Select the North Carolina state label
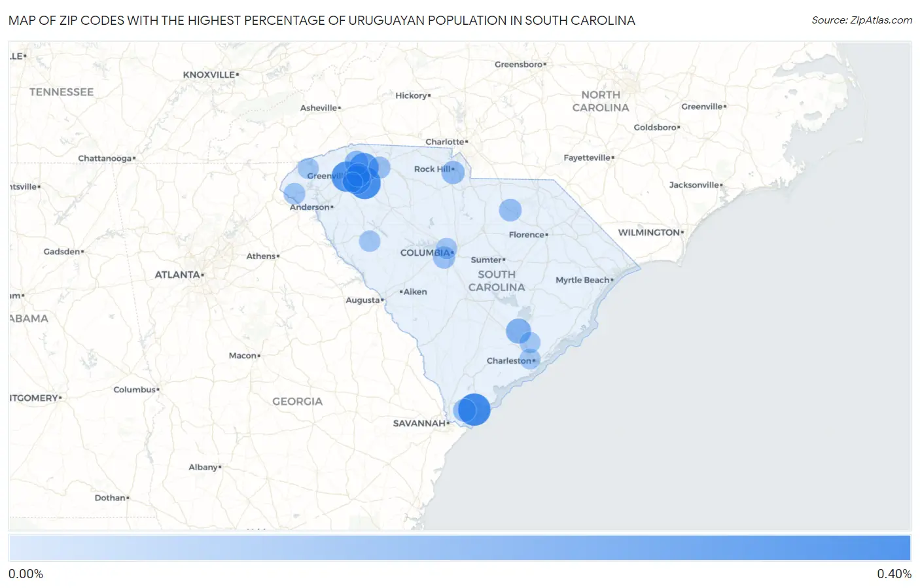Viewport: 920px width, 588px height. pos(601,101)
